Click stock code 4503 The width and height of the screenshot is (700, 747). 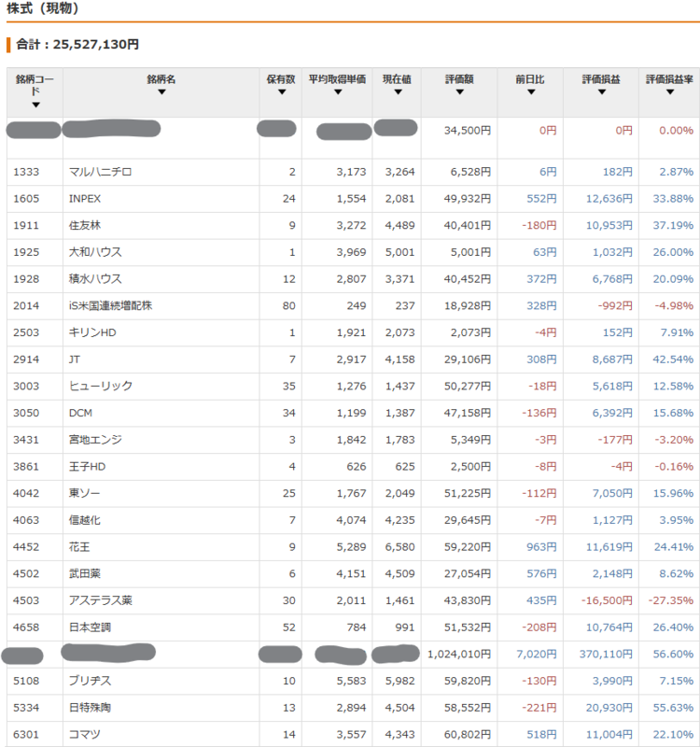click(26, 600)
